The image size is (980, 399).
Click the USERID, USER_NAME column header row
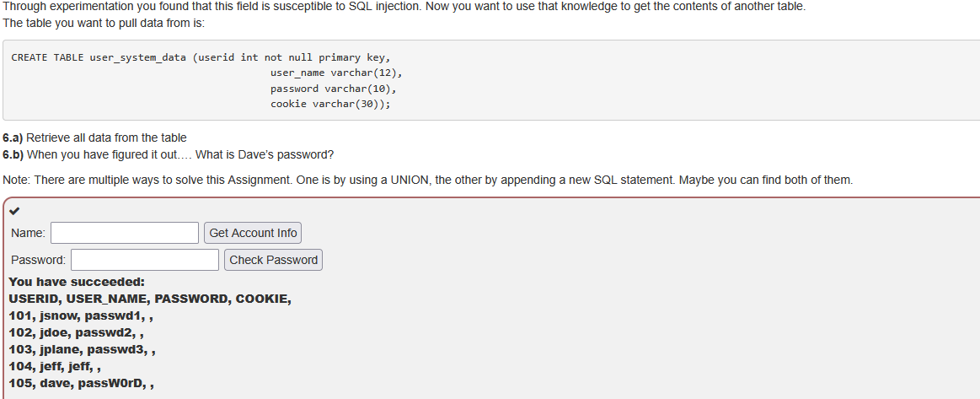150,299
